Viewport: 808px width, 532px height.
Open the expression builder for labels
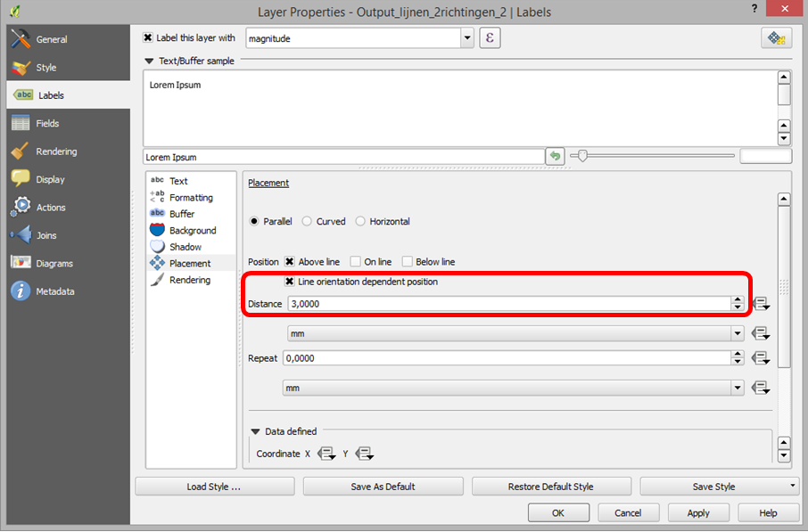pyautogui.click(x=489, y=37)
